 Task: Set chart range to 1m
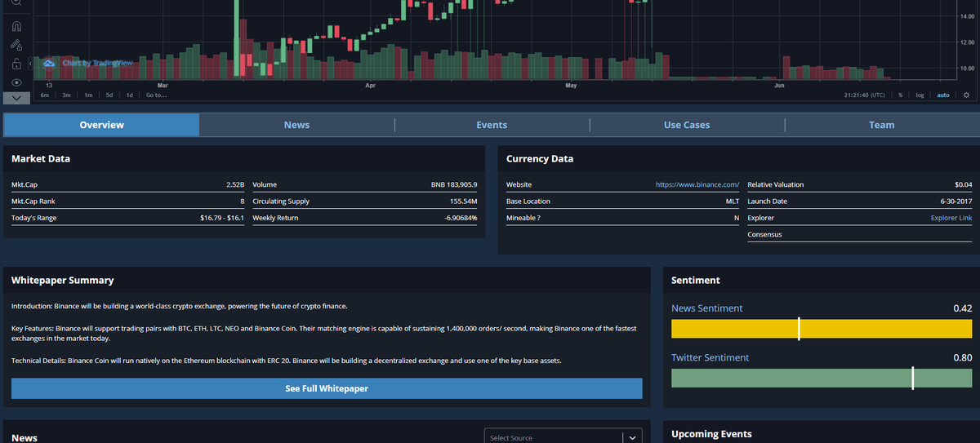[88, 95]
